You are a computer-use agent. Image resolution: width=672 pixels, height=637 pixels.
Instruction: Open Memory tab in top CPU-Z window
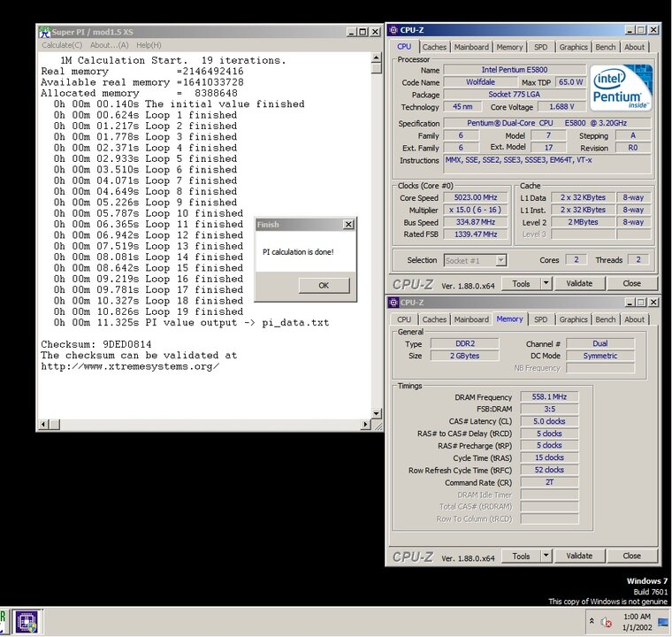point(509,47)
